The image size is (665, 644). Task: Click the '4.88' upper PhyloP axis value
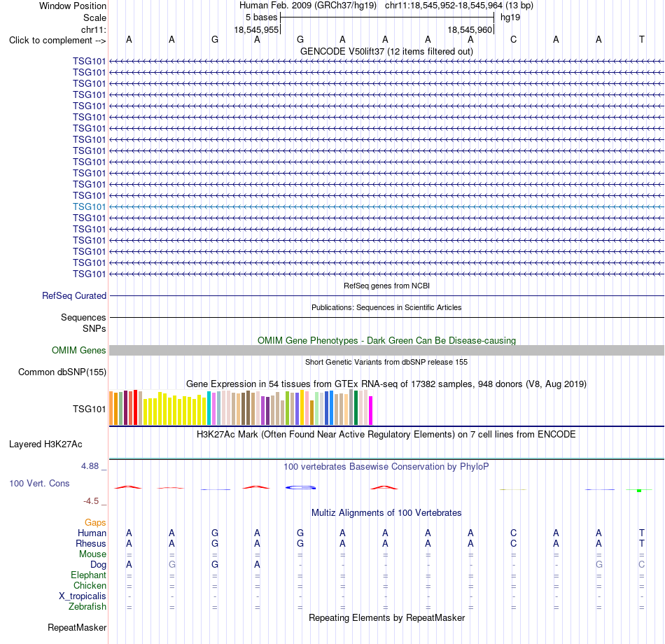coord(90,465)
